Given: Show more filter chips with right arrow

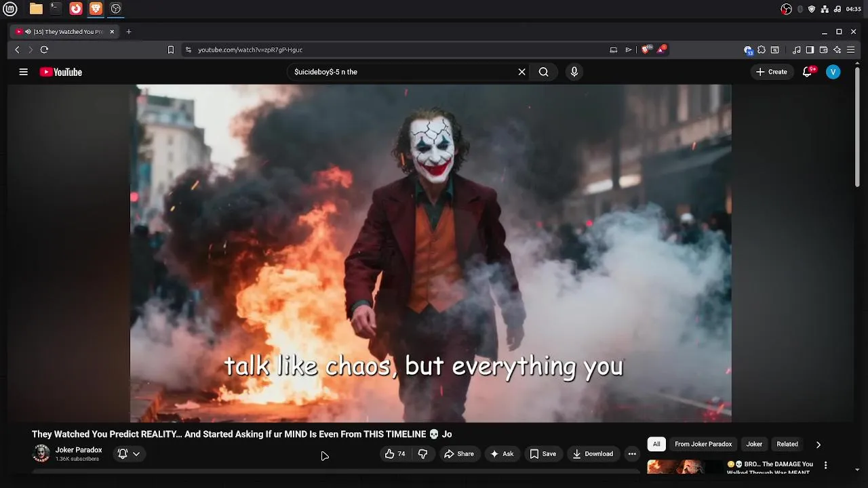Looking at the screenshot, I should [818, 445].
